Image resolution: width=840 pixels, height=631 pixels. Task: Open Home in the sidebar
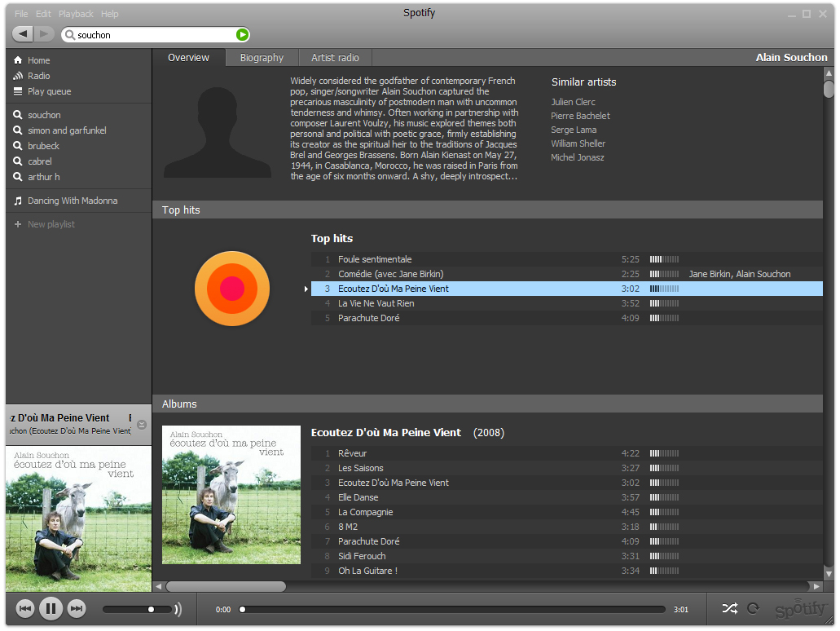point(38,60)
